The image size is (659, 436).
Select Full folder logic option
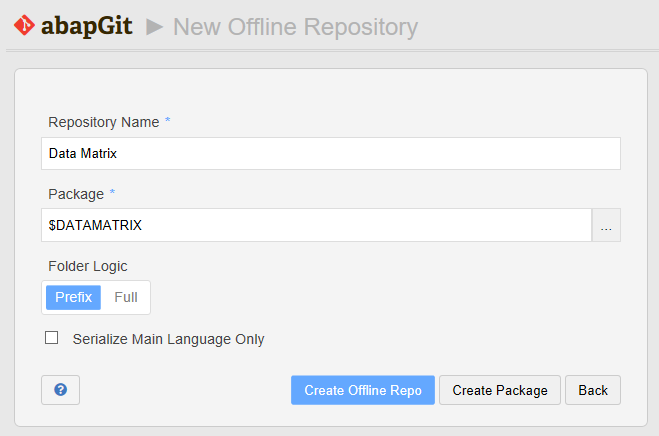[126, 297]
